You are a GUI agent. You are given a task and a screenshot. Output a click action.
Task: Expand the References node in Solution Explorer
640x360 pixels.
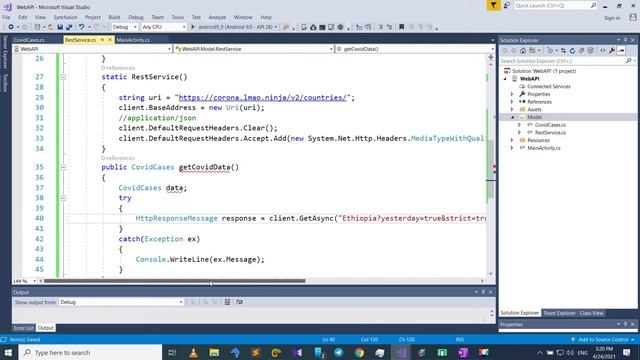[x=512, y=102]
